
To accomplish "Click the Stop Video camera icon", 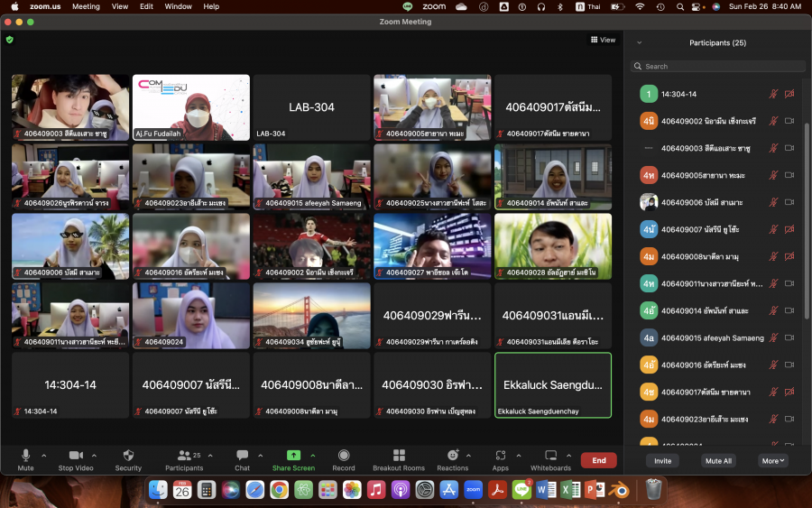I will point(76,456).
